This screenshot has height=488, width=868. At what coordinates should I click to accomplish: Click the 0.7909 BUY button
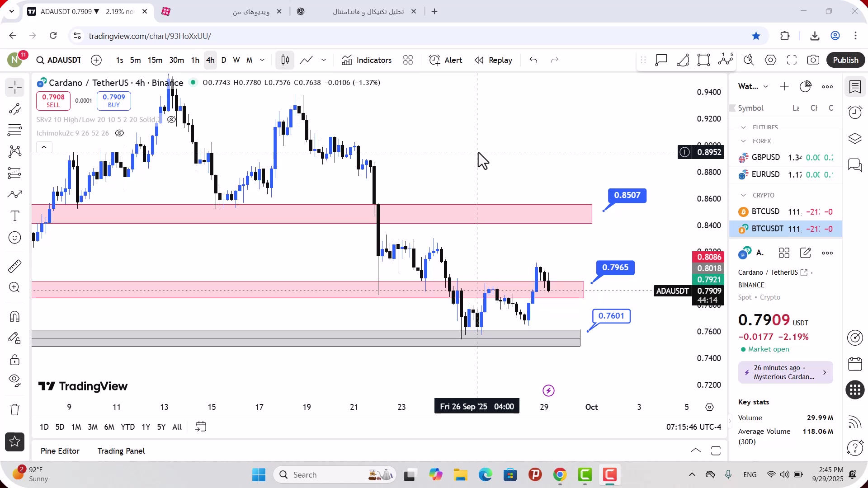tap(114, 101)
